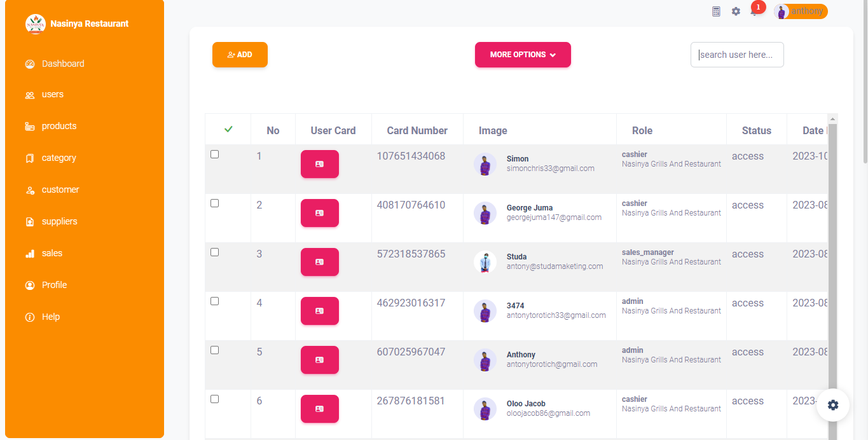This screenshot has height=440, width=868.
Task: Click scroll-up arrow of table scrollbar
Action: 832,119
